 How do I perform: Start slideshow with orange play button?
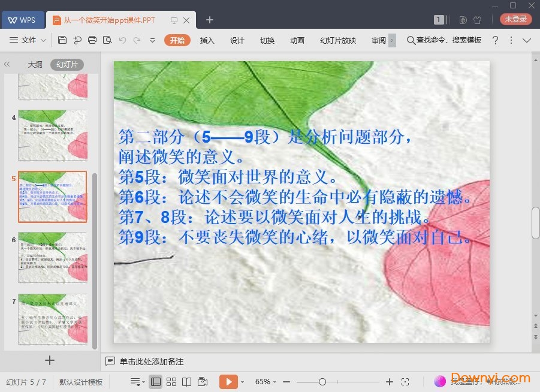click(228, 382)
